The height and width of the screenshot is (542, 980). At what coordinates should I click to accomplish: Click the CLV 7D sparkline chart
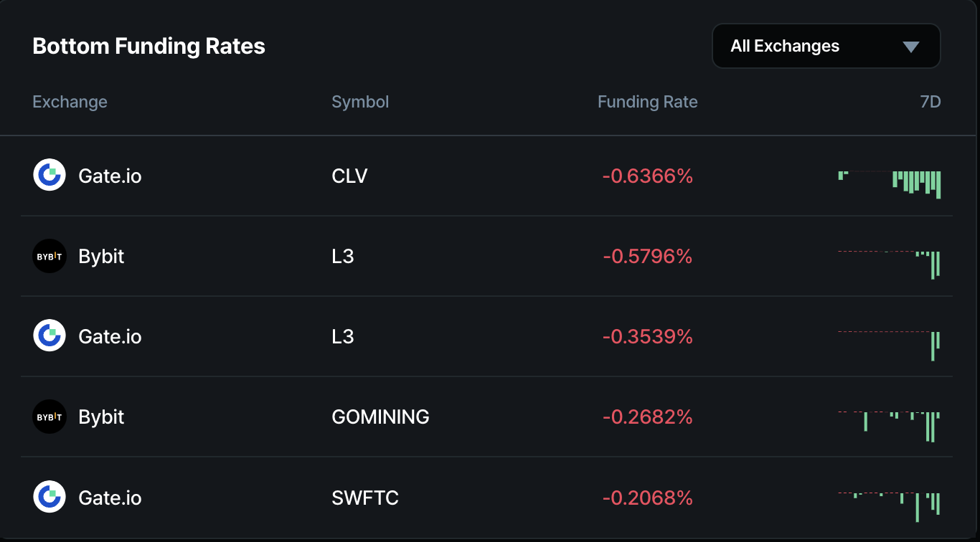(x=889, y=184)
